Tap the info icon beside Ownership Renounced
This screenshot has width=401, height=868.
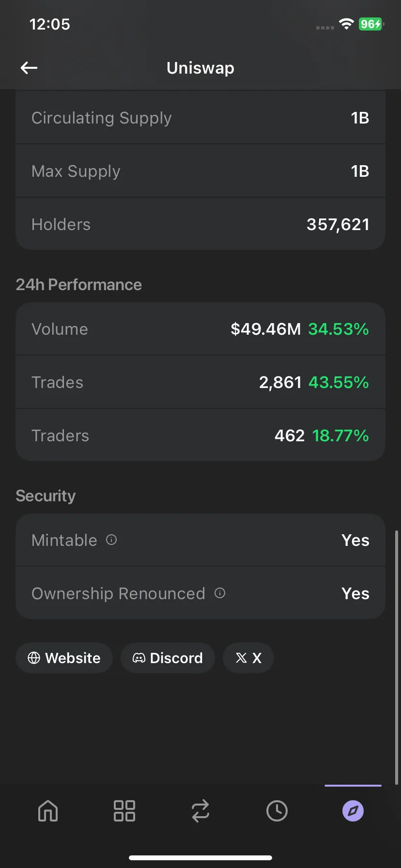click(x=220, y=593)
